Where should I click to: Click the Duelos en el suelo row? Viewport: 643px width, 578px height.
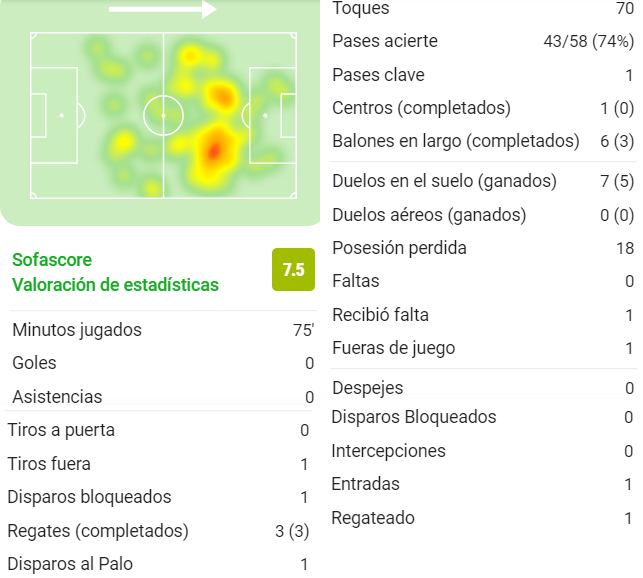(x=483, y=181)
